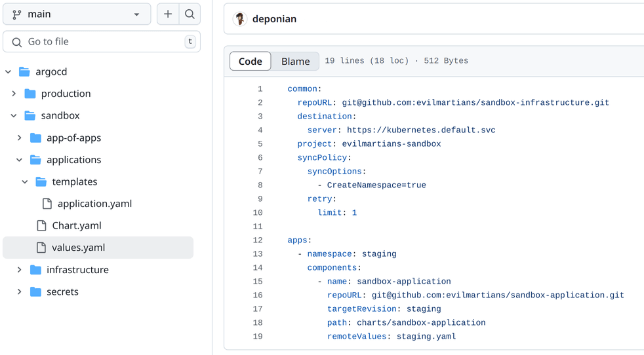
Task: Open the main branch selector dropdown
Action: tap(77, 14)
